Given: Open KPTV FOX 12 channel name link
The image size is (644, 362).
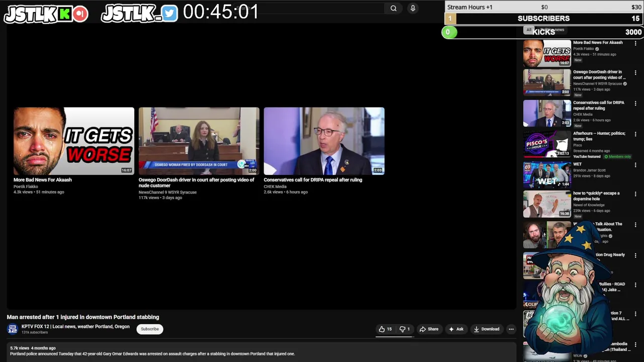Looking at the screenshot, I should (x=75, y=326).
